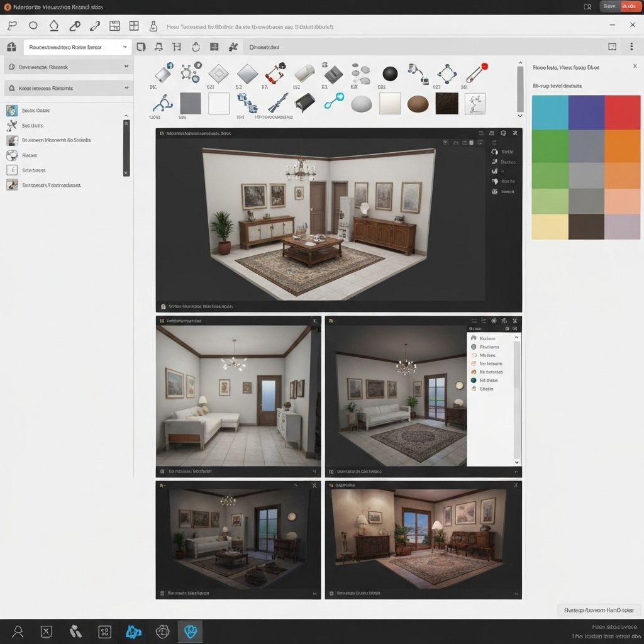
Task: Pick the brown sphere material in the asset palette
Action: [418, 104]
